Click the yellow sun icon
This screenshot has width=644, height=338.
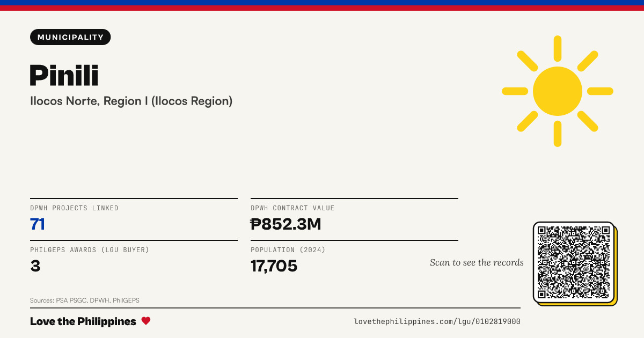tap(558, 91)
